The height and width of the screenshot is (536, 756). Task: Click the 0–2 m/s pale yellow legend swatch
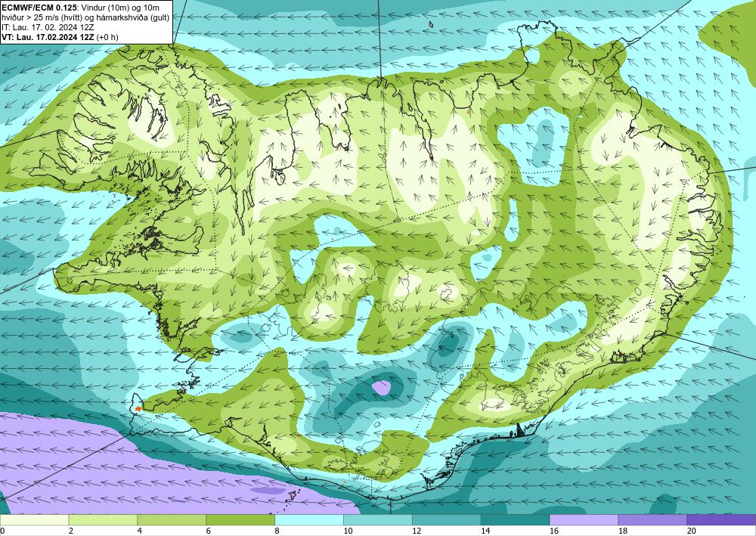coord(34,520)
